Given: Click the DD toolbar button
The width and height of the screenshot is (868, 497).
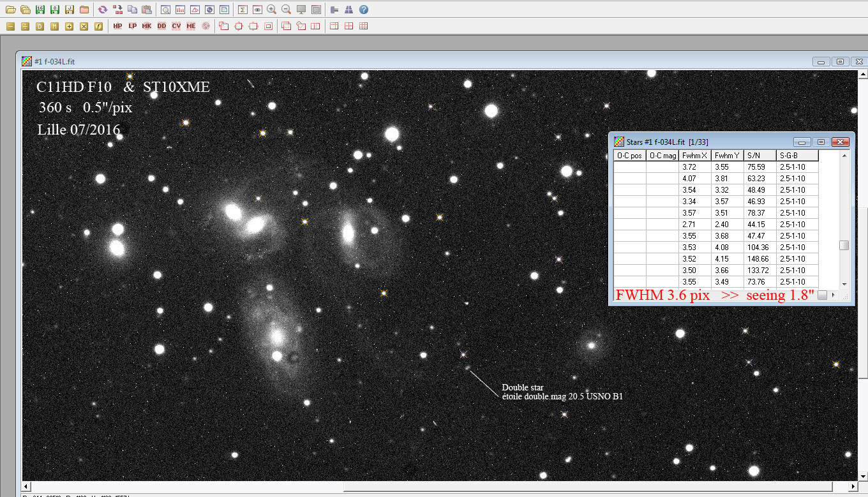Looking at the screenshot, I should [x=161, y=26].
